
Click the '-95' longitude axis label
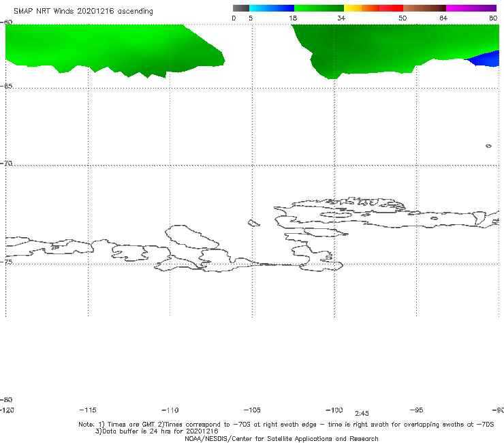(417, 410)
